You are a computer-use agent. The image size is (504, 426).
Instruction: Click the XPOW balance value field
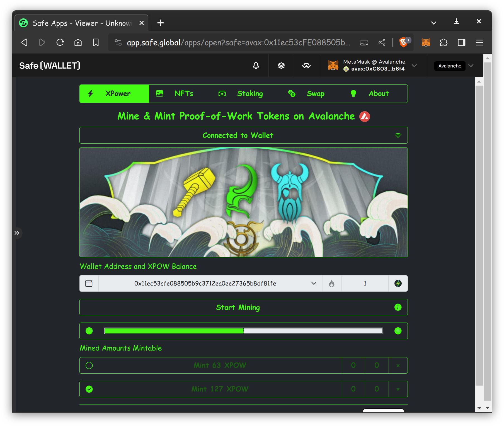[x=365, y=284]
